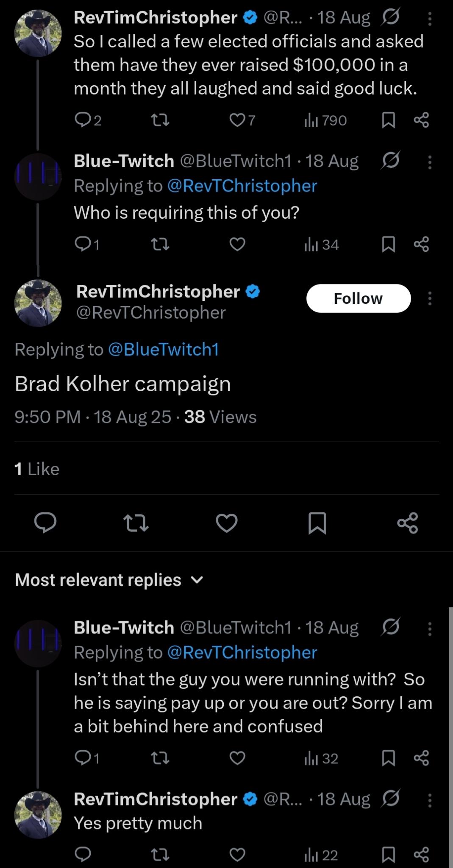
Task: View who liked: 1 Like
Action: click(37, 469)
